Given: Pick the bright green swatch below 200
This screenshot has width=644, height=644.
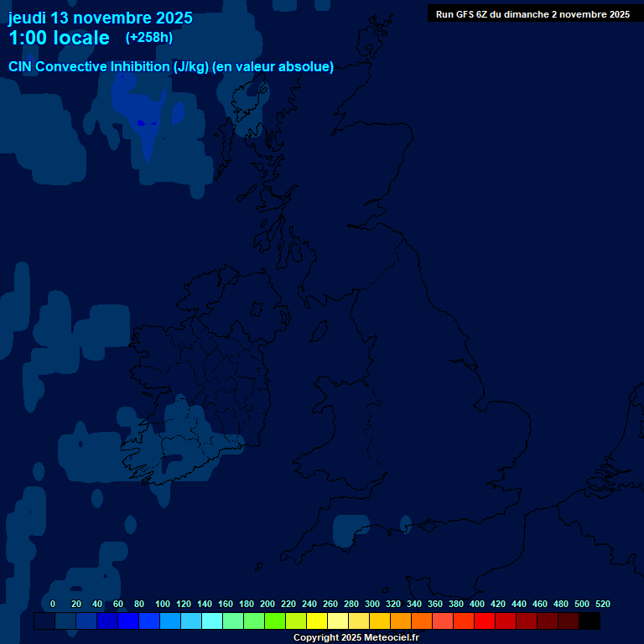Looking at the screenshot, I should click(274, 621).
